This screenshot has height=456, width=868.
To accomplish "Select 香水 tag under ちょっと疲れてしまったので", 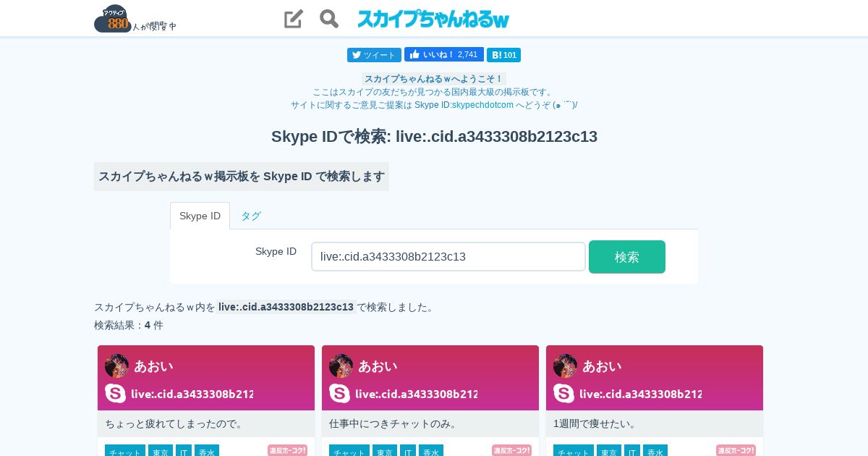I will (207, 451).
